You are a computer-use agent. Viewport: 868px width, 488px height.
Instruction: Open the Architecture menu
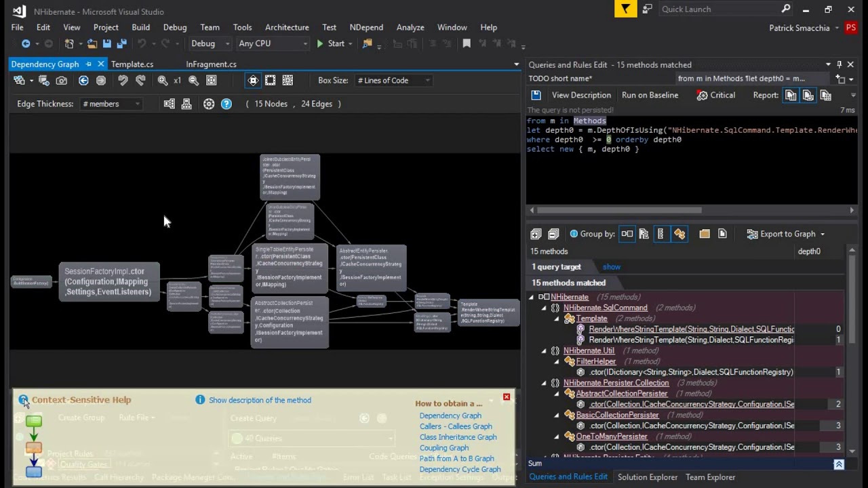(x=287, y=27)
